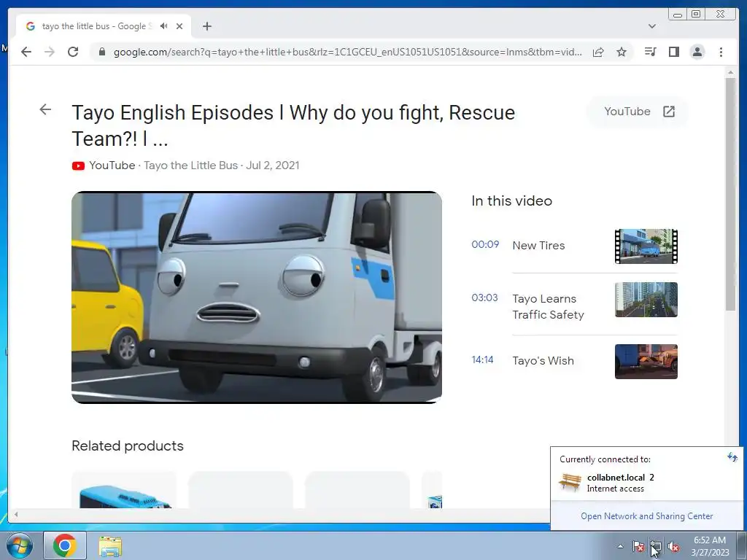747x560 pixels.
Task: Jump to 14:14 timestamp
Action: (482, 359)
